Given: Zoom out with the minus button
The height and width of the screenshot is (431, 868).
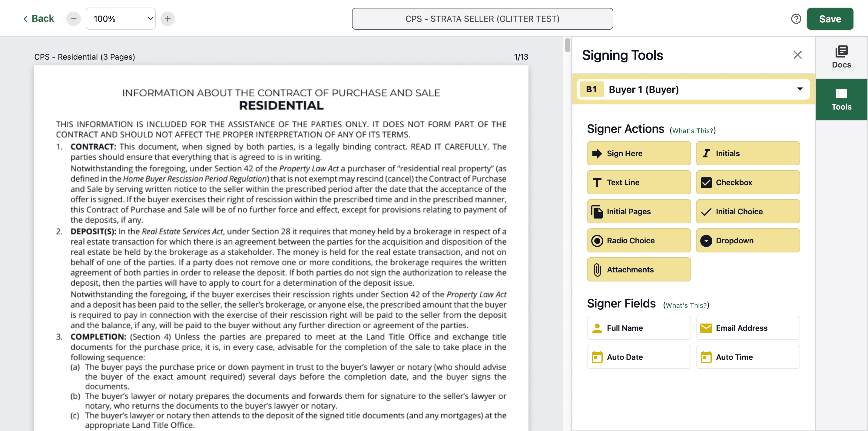Looking at the screenshot, I should click(x=74, y=19).
